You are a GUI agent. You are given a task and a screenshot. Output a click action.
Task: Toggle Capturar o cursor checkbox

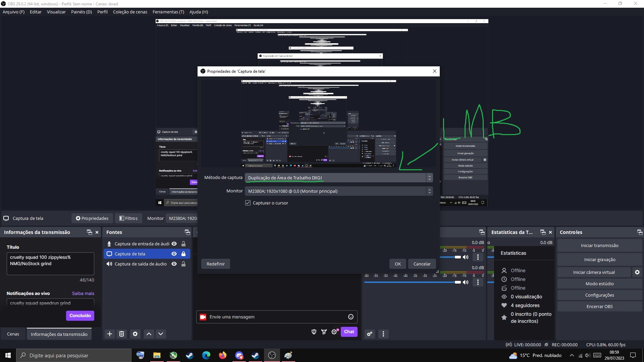pyautogui.click(x=248, y=203)
